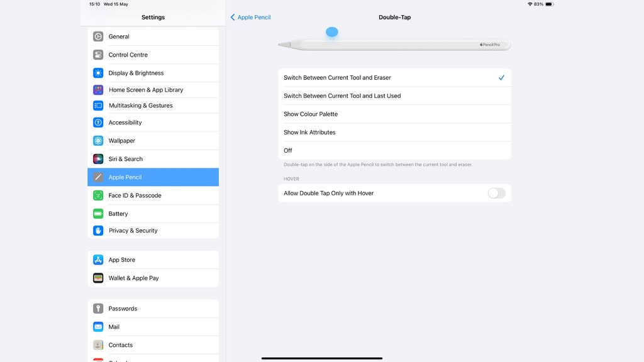Select the Battery icon in sidebar
Viewport: 644px width, 362px height.
(98, 214)
